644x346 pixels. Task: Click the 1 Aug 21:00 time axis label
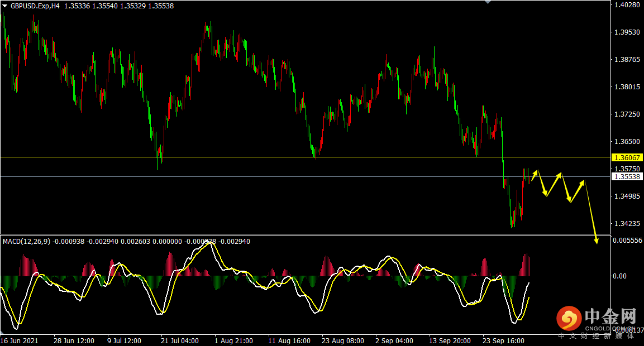click(x=233, y=340)
